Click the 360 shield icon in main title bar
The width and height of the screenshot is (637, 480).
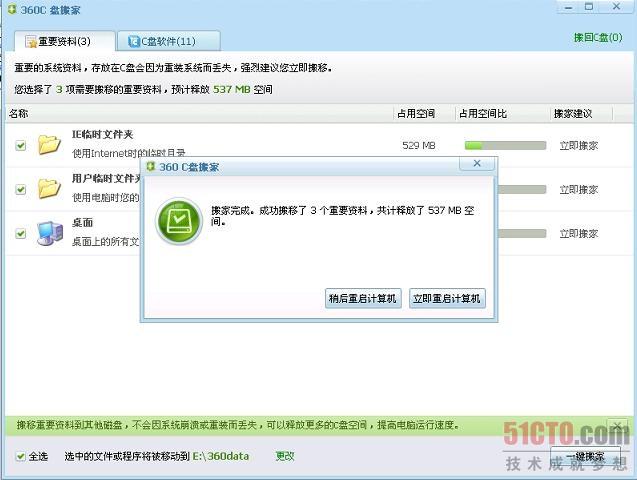pos(12,9)
